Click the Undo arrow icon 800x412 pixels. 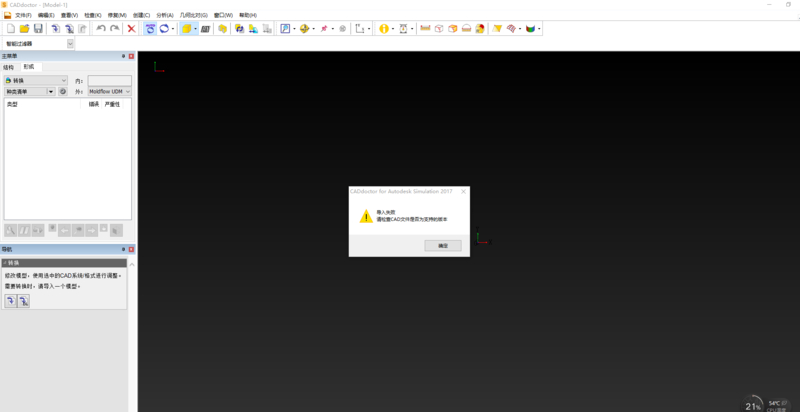[101, 29]
